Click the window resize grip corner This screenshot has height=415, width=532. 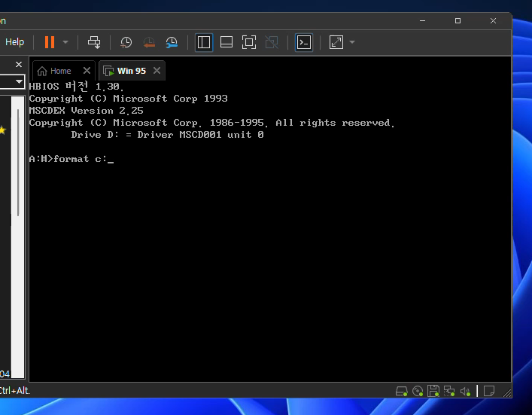pos(507,392)
